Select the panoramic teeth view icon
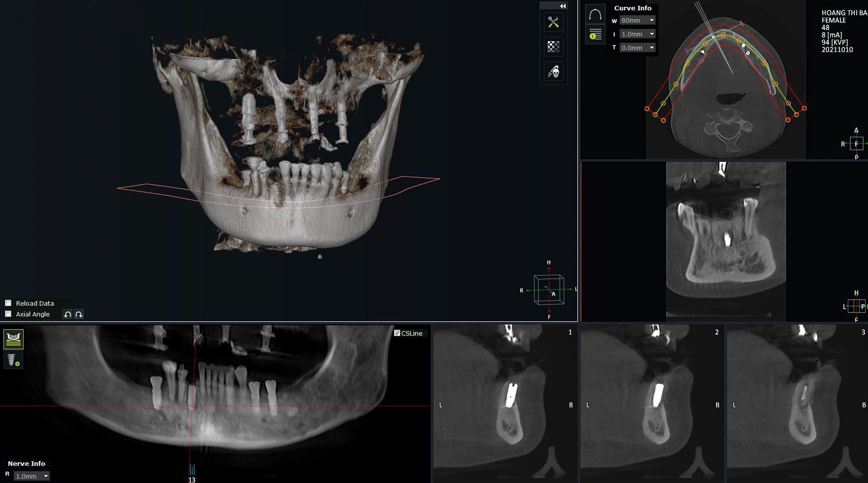Viewport: 868px width, 483px height. point(13,339)
